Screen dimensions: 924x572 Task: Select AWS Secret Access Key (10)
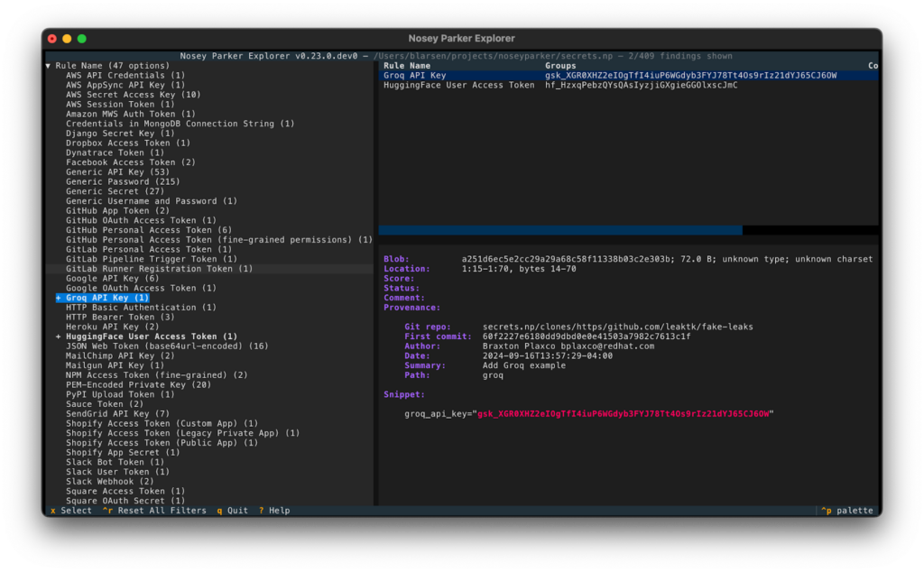133,95
